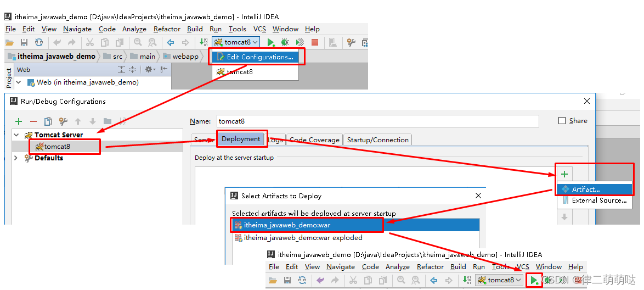Close the Select Artifacts to Deploy dialog
The image size is (644, 290).
tap(478, 196)
